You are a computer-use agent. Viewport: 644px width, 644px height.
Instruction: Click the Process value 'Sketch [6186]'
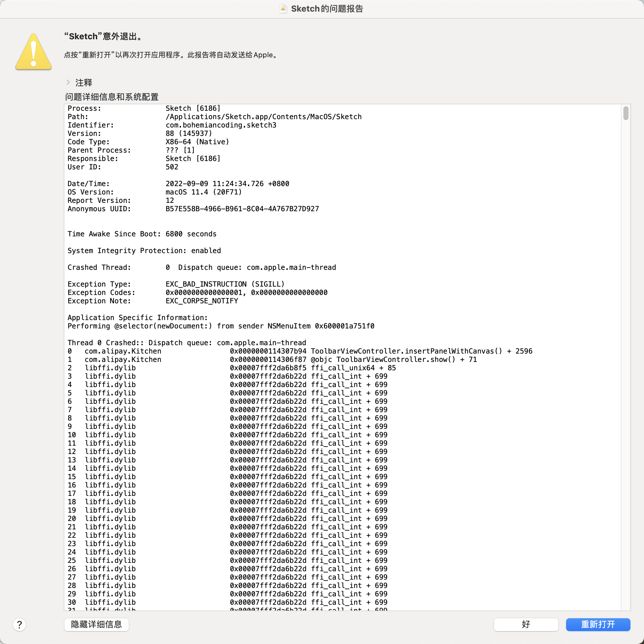tap(193, 108)
